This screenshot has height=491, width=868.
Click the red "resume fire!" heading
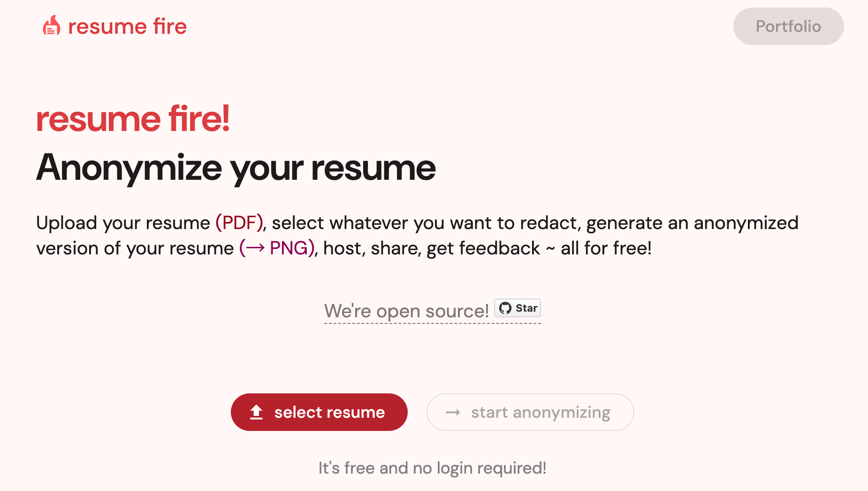pos(133,119)
